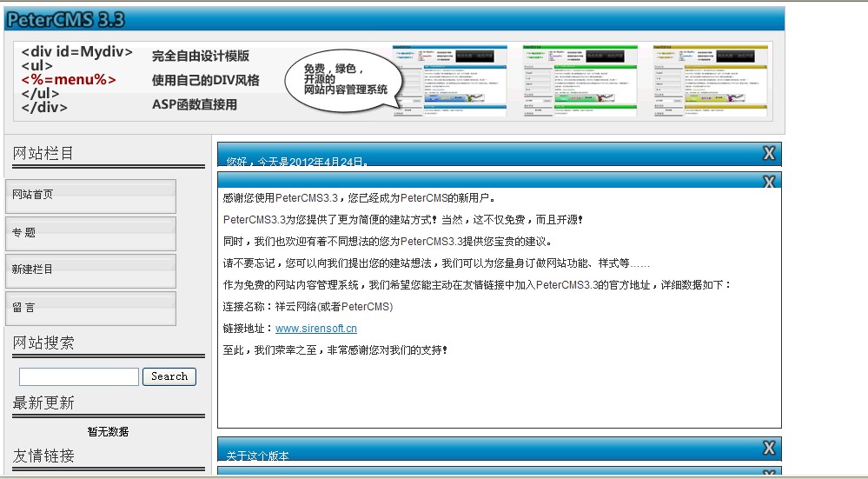Go to the 留言 menu item

click(90, 309)
